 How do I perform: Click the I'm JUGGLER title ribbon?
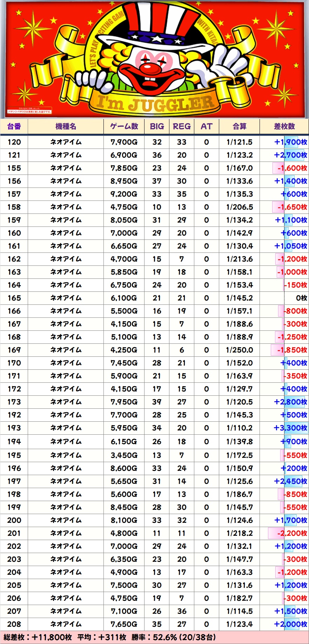(154, 103)
